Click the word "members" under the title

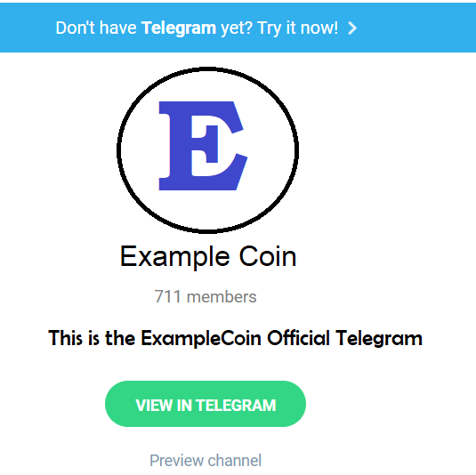(222, 297)
